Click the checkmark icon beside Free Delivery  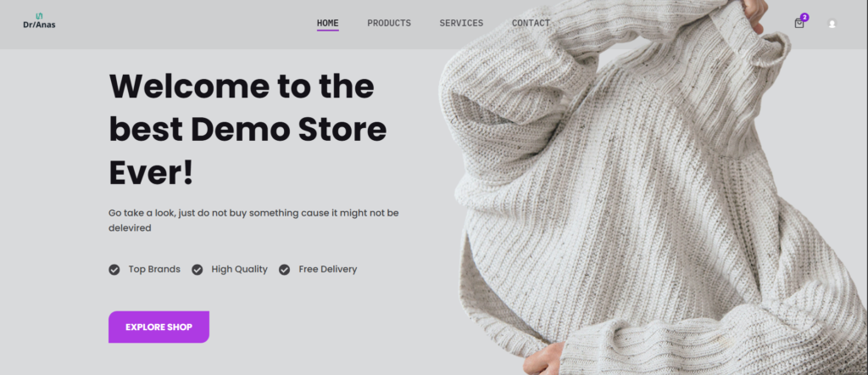point(285,270)
